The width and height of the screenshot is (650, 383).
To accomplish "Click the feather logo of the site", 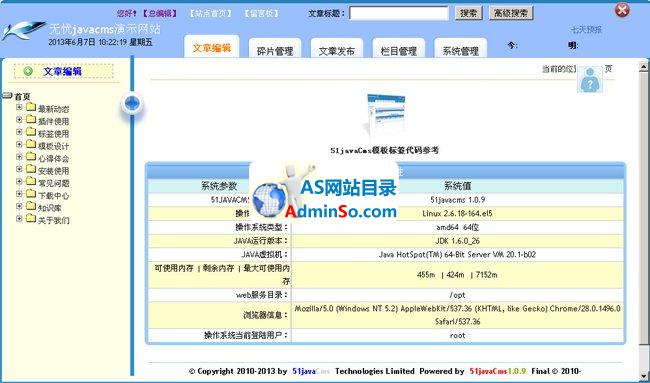I will click(23, 30).
